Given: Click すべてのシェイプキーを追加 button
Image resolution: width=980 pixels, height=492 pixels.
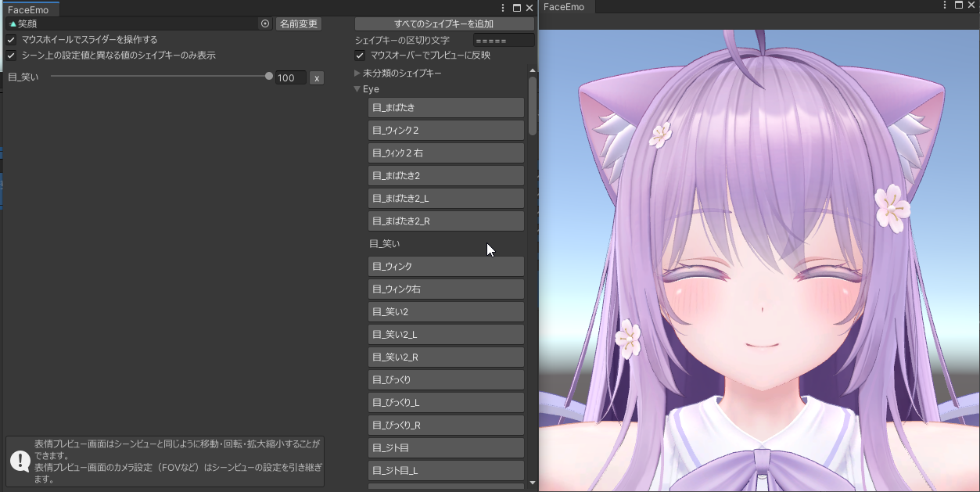Looking at the screenshot, I should tap(446, 23).
